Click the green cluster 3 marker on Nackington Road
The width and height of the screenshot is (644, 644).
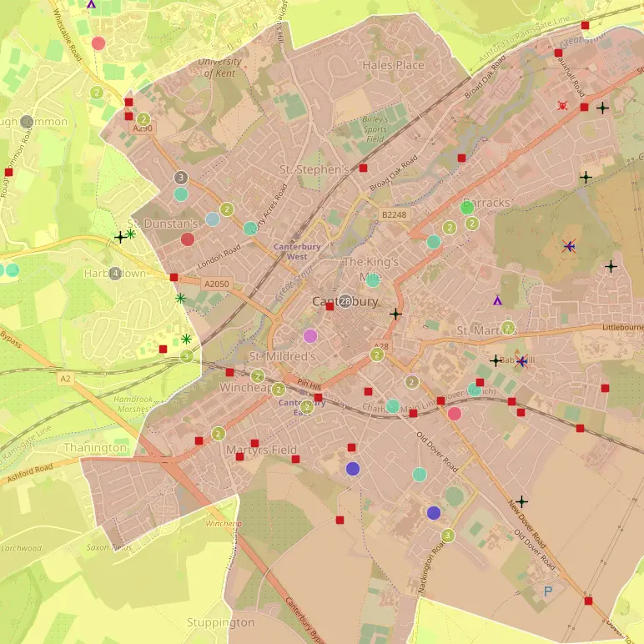pyautogui.click(x=448, y=536)
